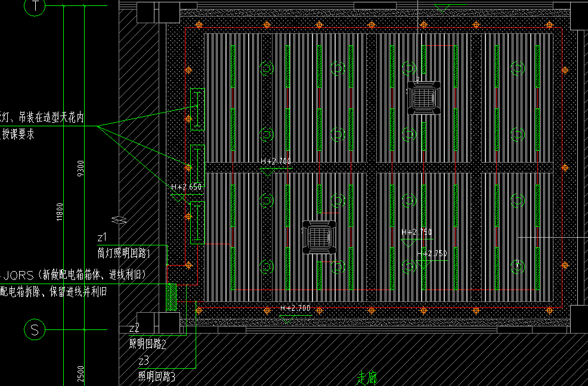
Task: Select the z1 circuit label
Action: 102,237
